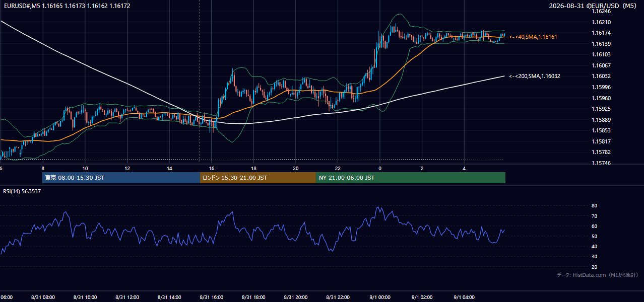Viewport: 644px width, 302px height.
Task: Click price axis label 1.15853
Action: (601, 130)
